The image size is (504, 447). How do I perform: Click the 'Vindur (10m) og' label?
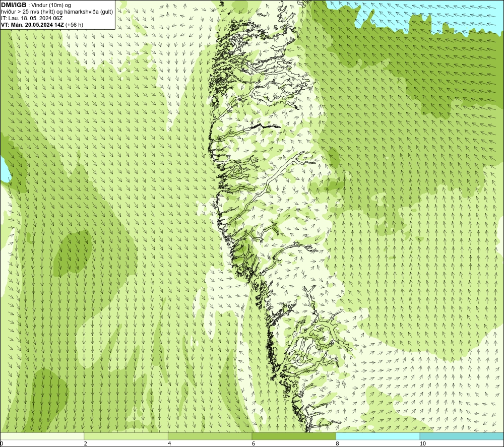click(x=51, y=5)
